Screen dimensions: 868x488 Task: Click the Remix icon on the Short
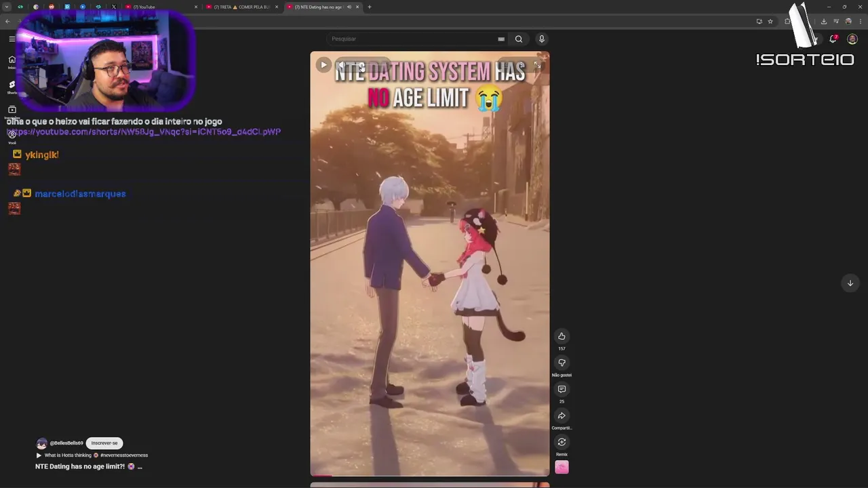(x=561, y=442)
